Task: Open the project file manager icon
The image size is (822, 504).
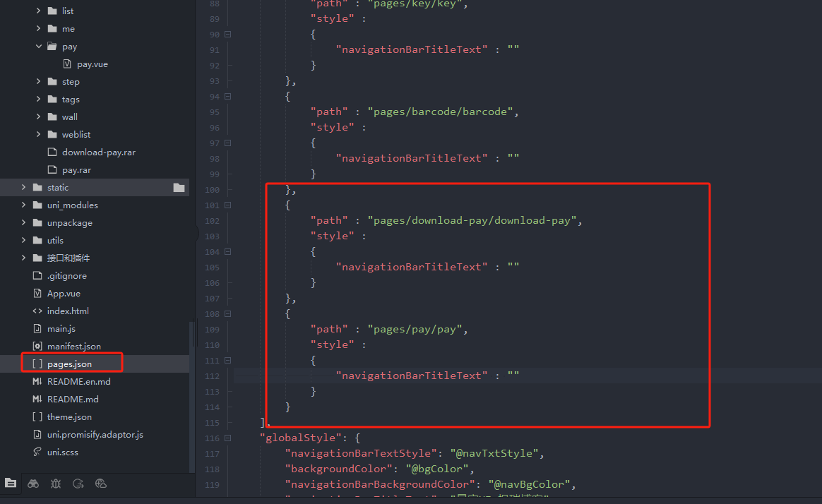Action: click(11, 484)
